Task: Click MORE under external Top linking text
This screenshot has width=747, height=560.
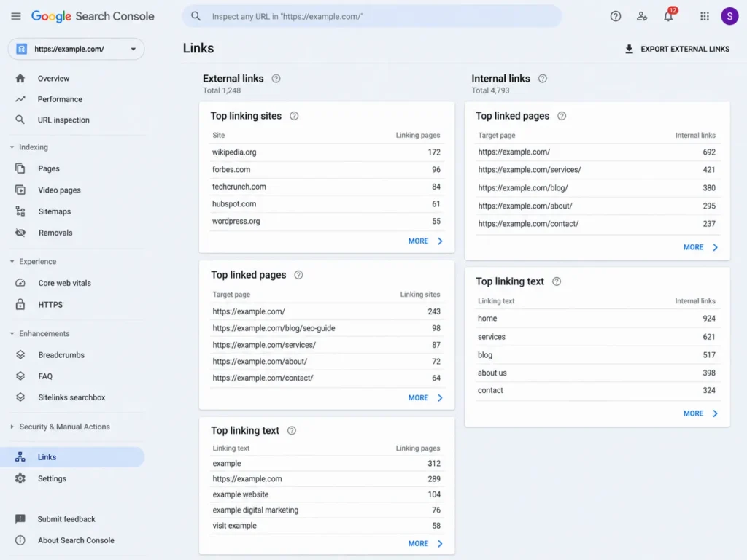Action: pos(425,543)
